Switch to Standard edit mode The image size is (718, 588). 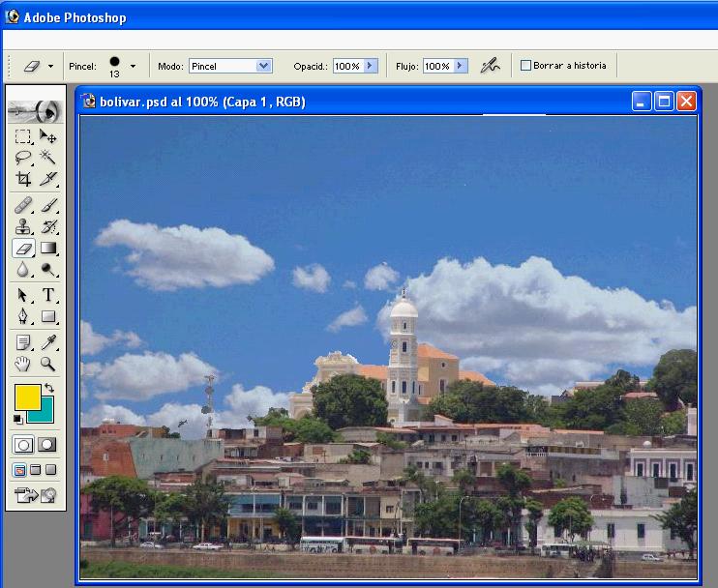coord(23,445)
